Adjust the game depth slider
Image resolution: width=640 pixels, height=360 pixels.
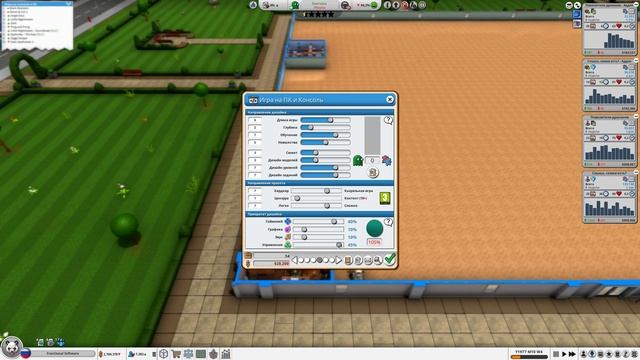[x=325, y=127]
